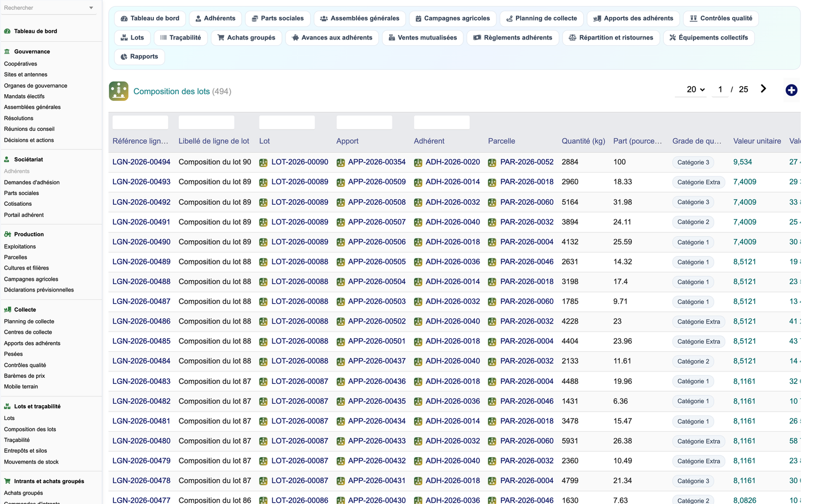Screen dimensions: 815x504
Task: Click the Composition des lots module icon
Action: tap(118, 91)
